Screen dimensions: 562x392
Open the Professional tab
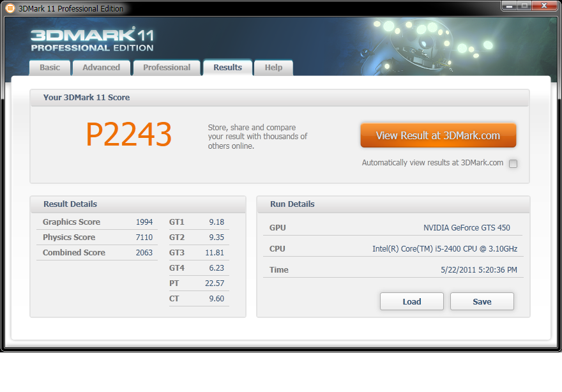click(x=167, y=68)
